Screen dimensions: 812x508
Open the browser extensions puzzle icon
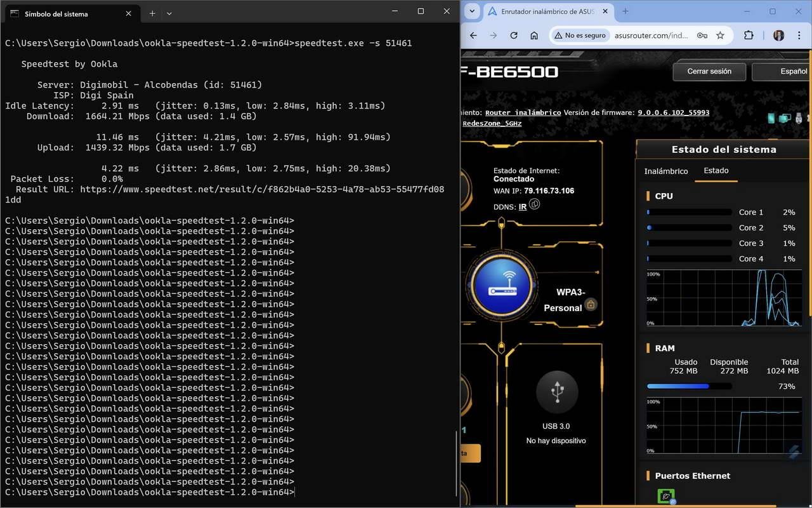coord(749,36)
